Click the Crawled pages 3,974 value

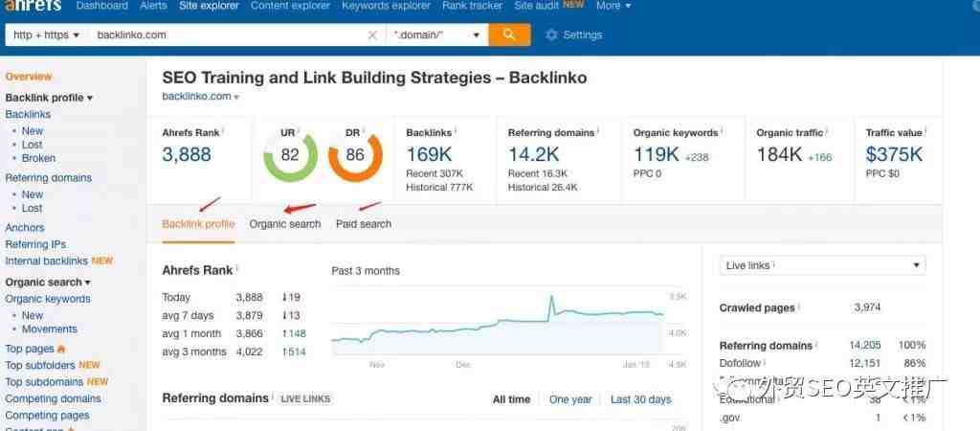867,307
